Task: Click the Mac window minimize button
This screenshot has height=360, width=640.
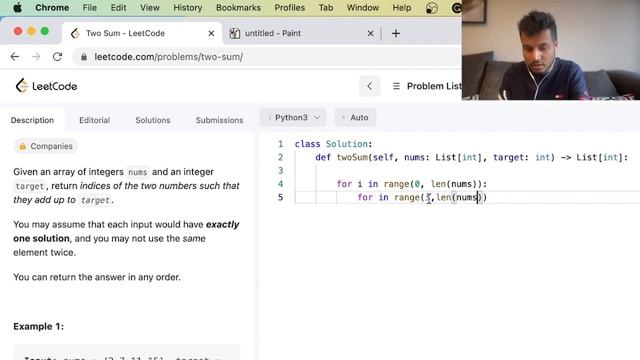Action: click(31, 31)
